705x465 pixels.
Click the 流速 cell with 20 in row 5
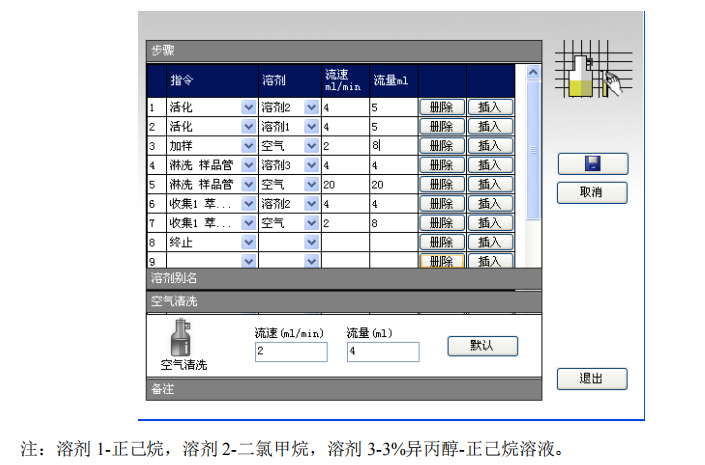point(345,184)
